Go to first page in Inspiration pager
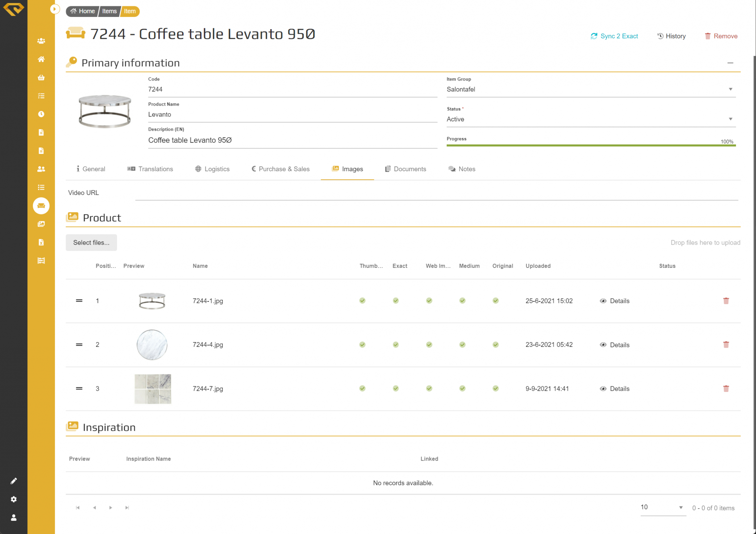Screen dimensions: 756x534 pyautogui.click(x=78, y=508)
